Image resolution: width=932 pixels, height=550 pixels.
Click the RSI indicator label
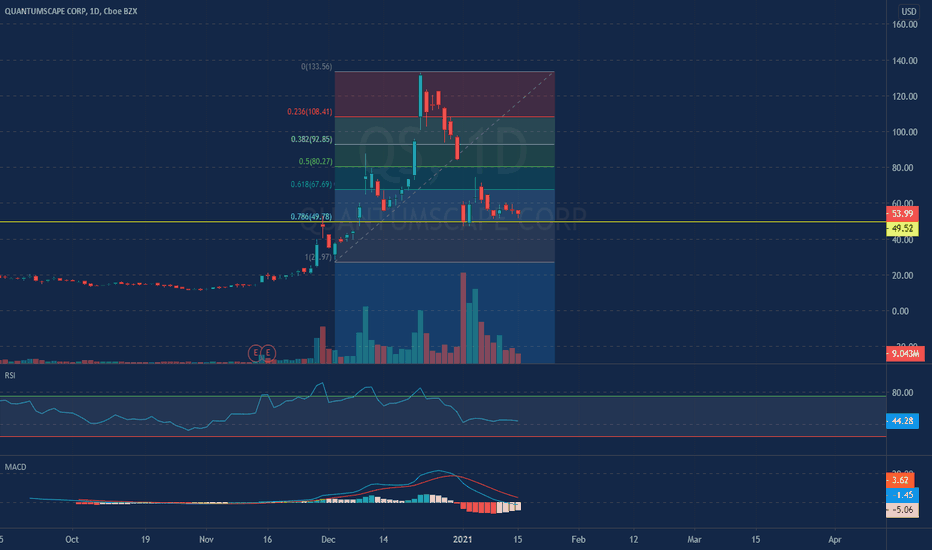coord(10,375)
